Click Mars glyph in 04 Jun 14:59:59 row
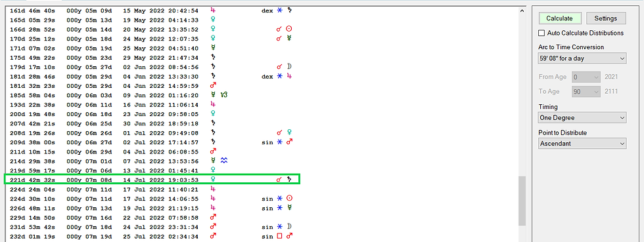Image resolution: width=644 pixels, height=242 pixels. 213,85
